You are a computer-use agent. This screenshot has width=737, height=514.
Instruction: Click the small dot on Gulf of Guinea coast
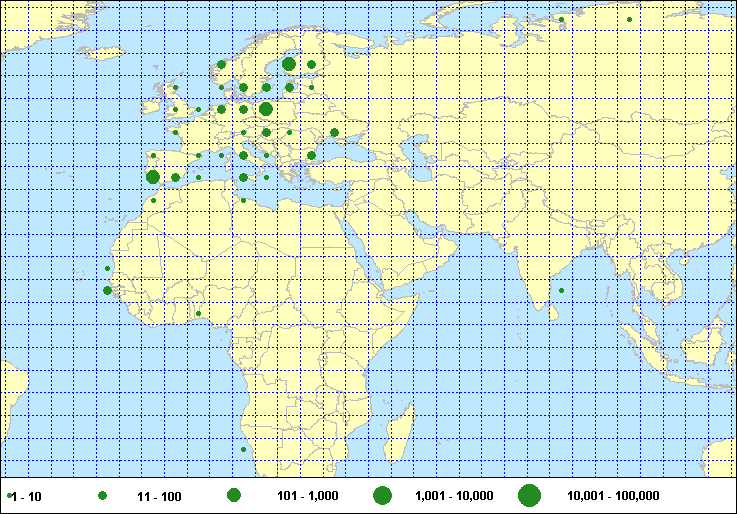pos(198,314)
